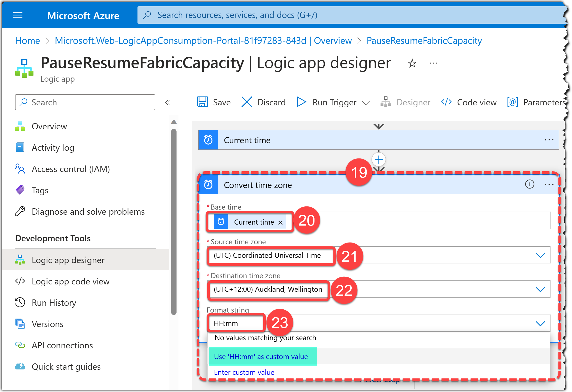Image resolution: width=572 pixels, height=392 pixels.
Task: Click the Quick start guides cloud icon
Action: 20,367
